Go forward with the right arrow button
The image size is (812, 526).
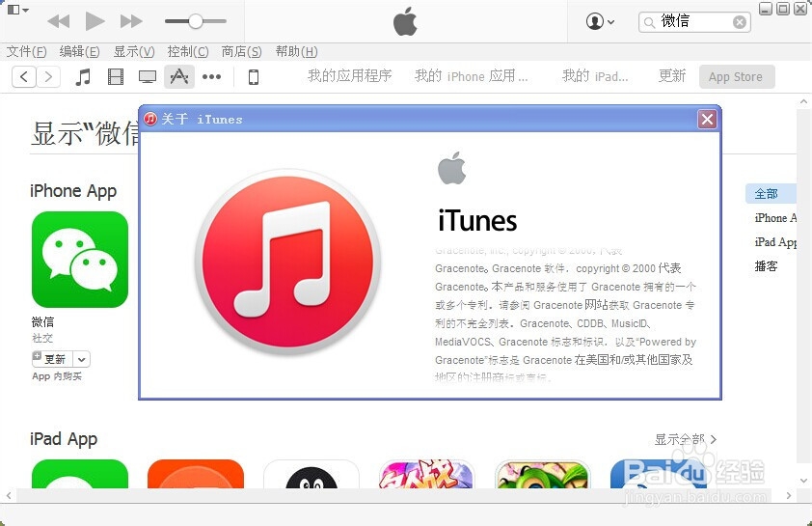[x=48, y=76]
